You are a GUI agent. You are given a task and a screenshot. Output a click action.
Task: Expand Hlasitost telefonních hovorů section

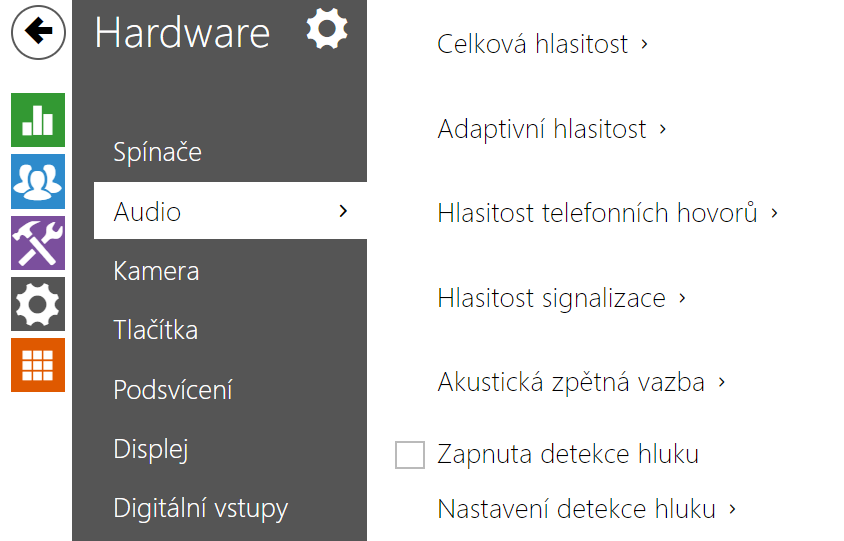[607, 213]
